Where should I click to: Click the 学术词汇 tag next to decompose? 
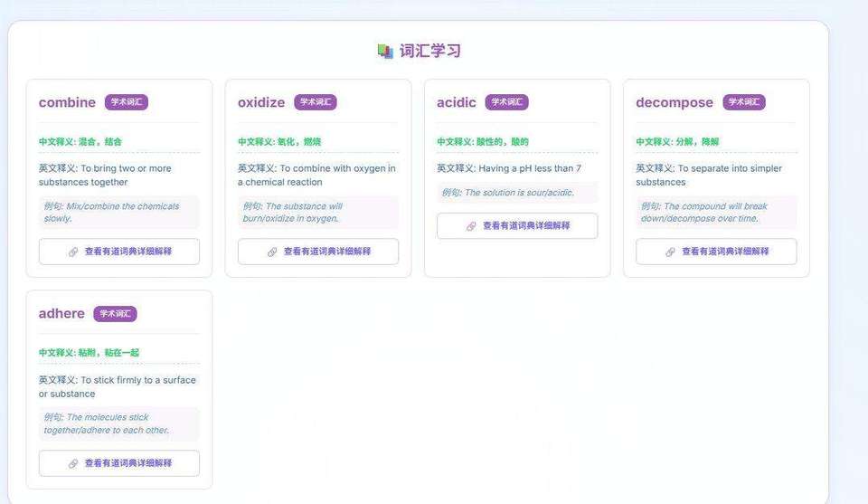(x=744, y=102)
